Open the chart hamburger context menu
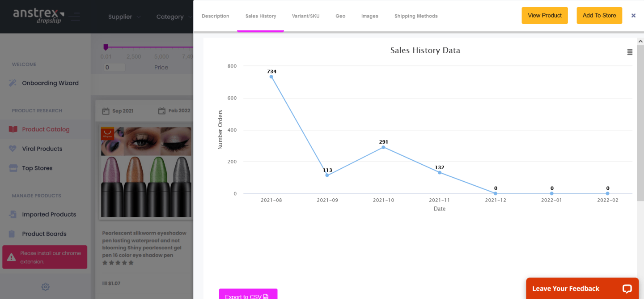Screen dimensions: 644x299 (630, 52)
